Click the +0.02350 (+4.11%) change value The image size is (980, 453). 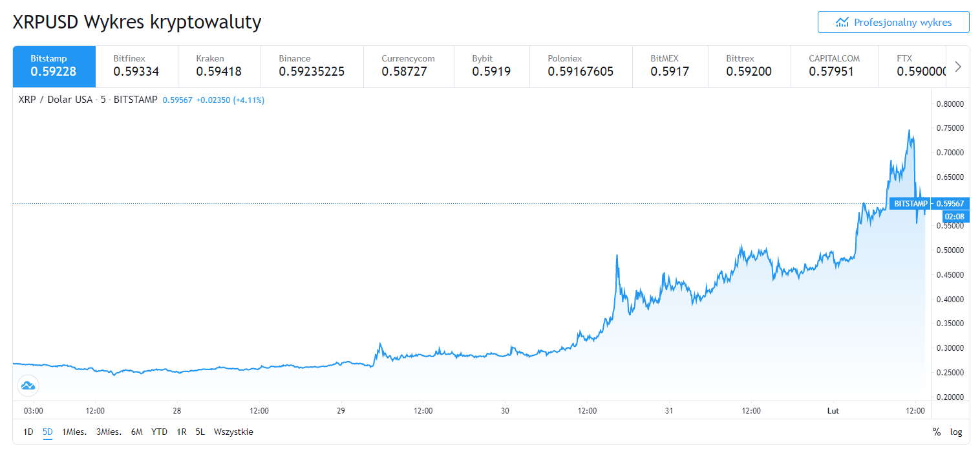click(x=230, y=100)
